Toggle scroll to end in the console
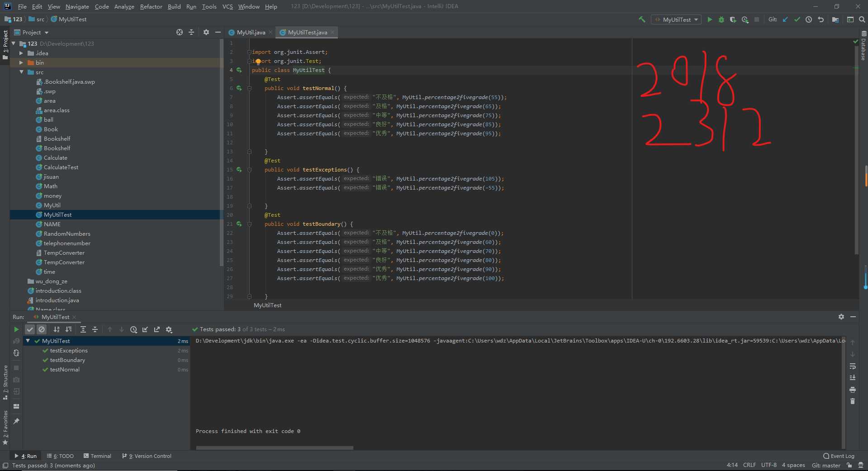The height and width of the screenshot is (471, 868). [x=853, y=378]
